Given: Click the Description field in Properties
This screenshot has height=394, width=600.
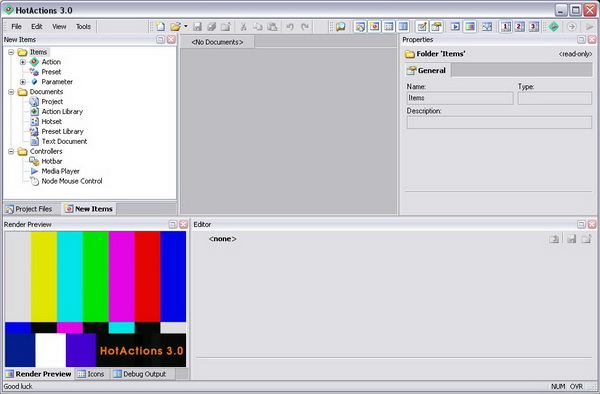Looking at the screenshot, I should click(x=499, y=122).
